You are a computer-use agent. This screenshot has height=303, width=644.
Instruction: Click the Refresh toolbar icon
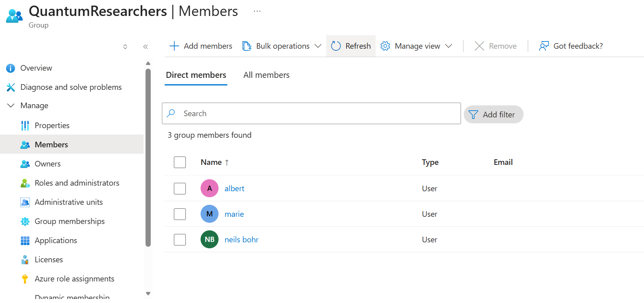click(336, 46)
